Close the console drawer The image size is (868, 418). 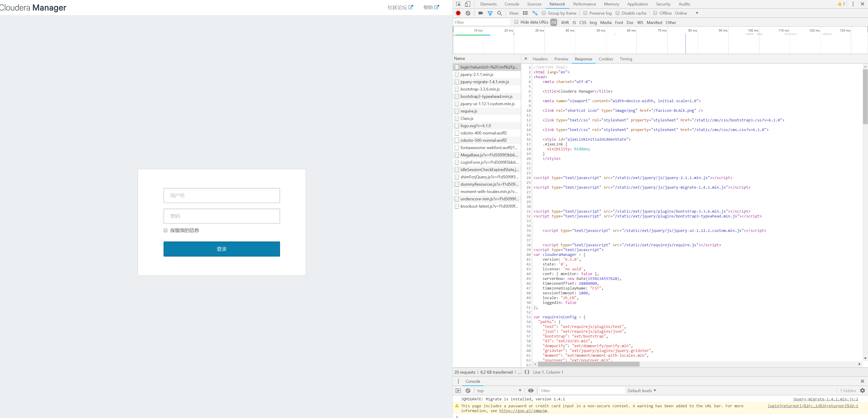coord(862,381)
